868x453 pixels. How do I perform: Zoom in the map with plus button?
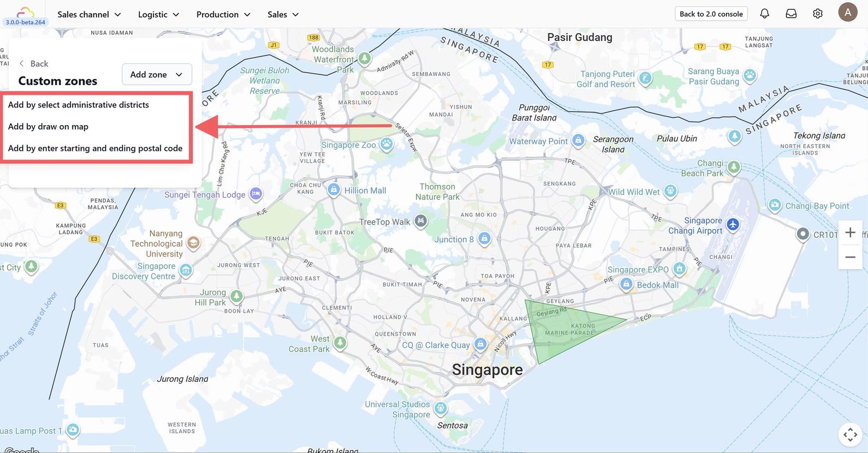(850, 233)
